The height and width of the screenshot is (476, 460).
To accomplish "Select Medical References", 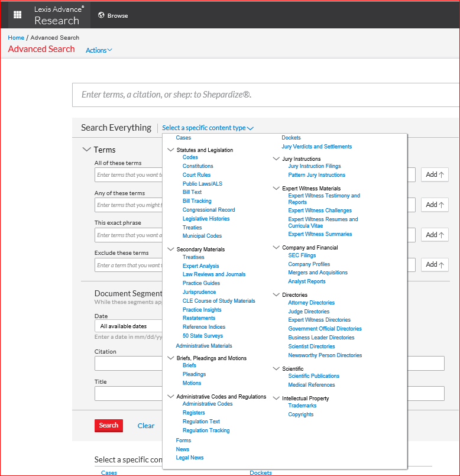I will pyautogui.click(x=311, y=384).
